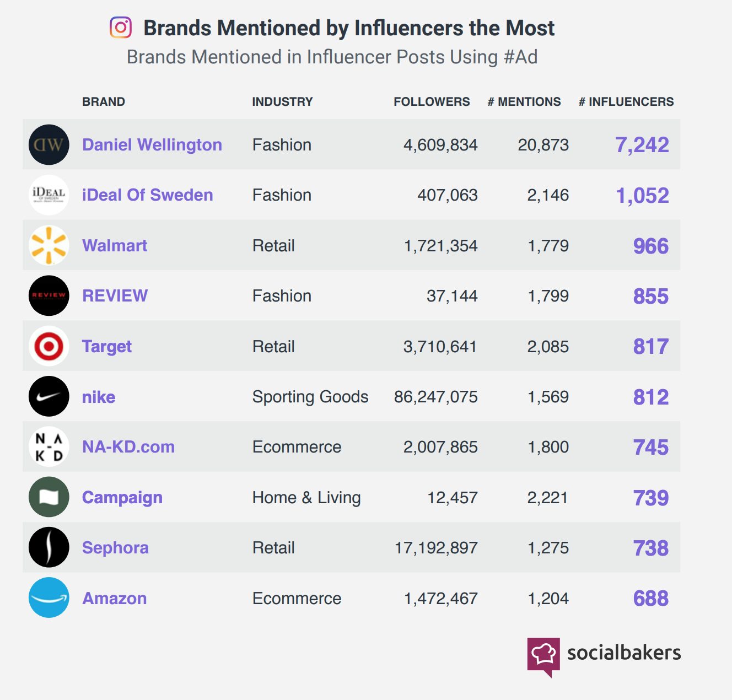Click the Sephora logo icon

coord(49,547)
